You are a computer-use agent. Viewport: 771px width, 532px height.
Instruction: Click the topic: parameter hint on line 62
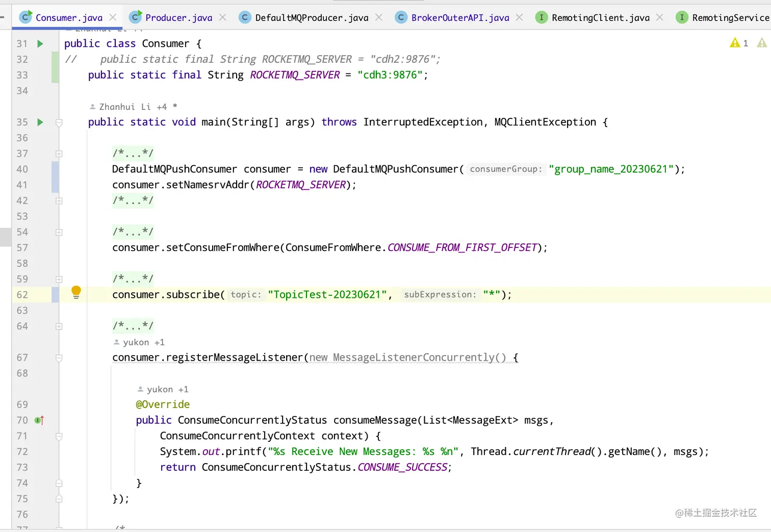point(246,295)
